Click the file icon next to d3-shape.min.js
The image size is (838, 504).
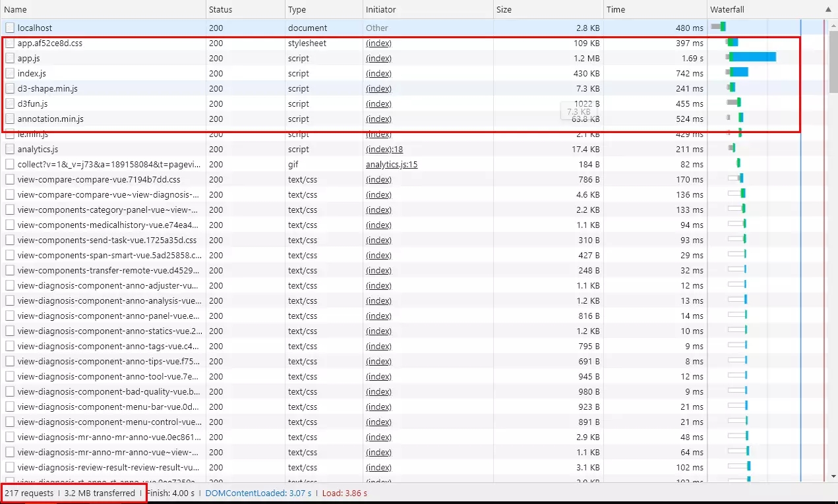coord(10,88)
